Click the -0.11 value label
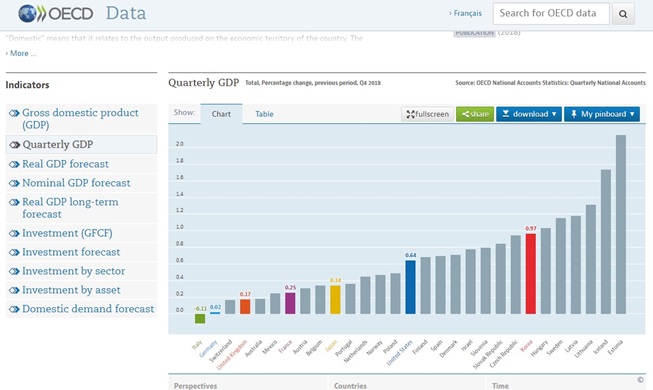The height and width of the screenshot is (390, 653). point(200,309)
